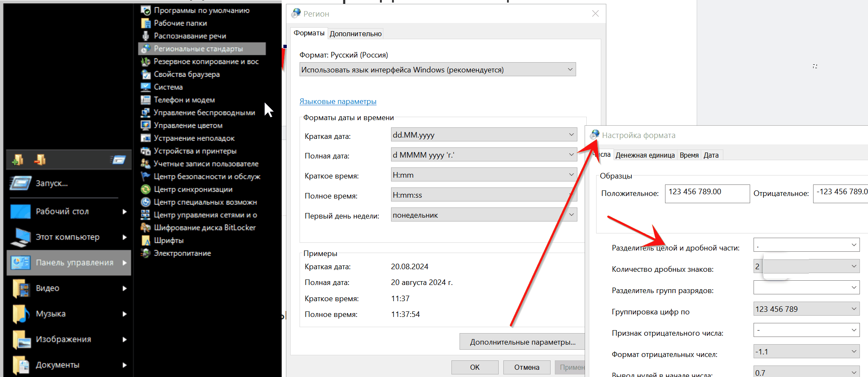This screenshot has width=868, height=377.
Task: Expand the Краткая дата format dropdown
Action: coord(571,135)
